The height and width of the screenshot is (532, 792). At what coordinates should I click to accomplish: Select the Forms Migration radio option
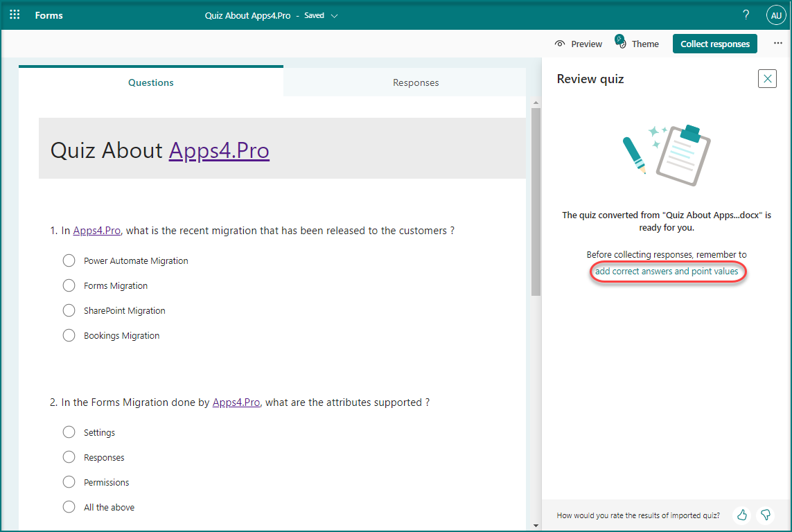[x=69, y=285]
